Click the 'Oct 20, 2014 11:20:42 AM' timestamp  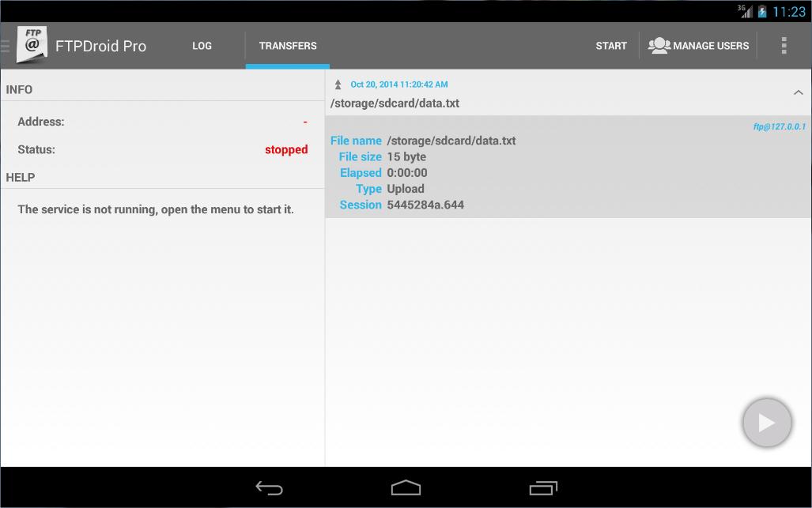click(399, 85)
